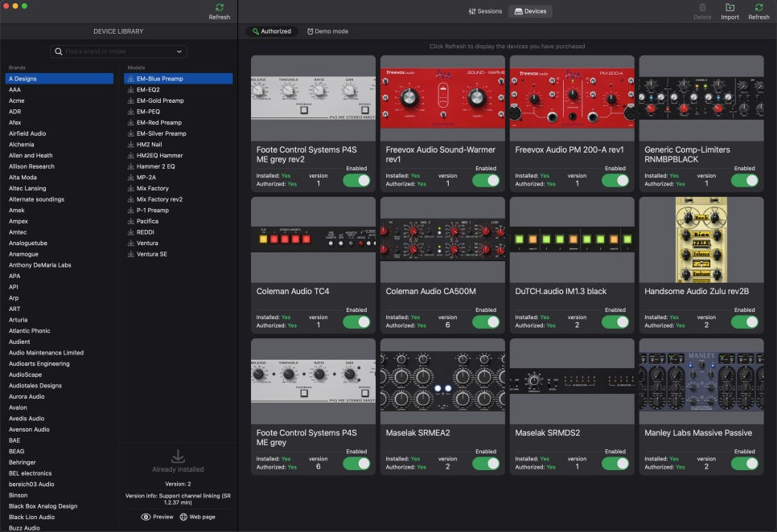Click the download icon beside Pacifica
The image size is (777, 532).
pyautogui.click(x=131, y=221)
